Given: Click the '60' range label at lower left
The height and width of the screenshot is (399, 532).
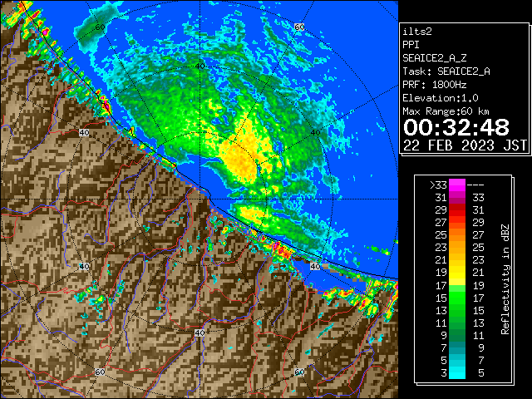Looking at the screenshot, I should (100, 372).
